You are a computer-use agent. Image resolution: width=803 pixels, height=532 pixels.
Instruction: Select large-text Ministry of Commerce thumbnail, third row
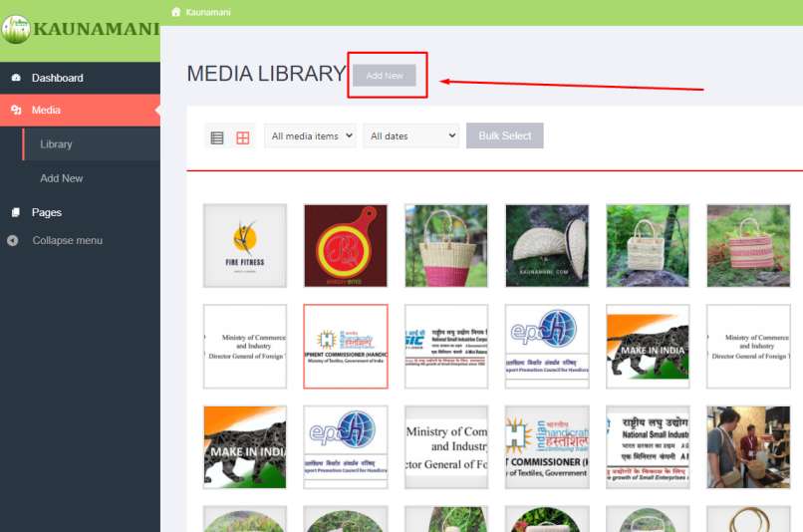pos(446,447)
